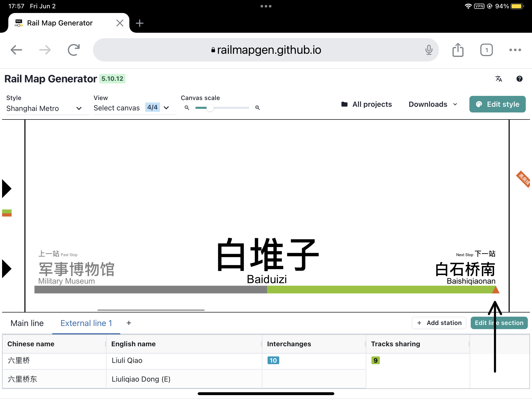Click the Add station button
Viewport: 532px width, 399px height.
coord(439,323)
